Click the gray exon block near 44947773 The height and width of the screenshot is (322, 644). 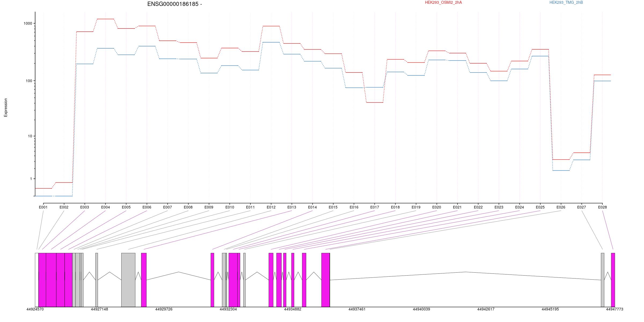(x=603, y=280)
